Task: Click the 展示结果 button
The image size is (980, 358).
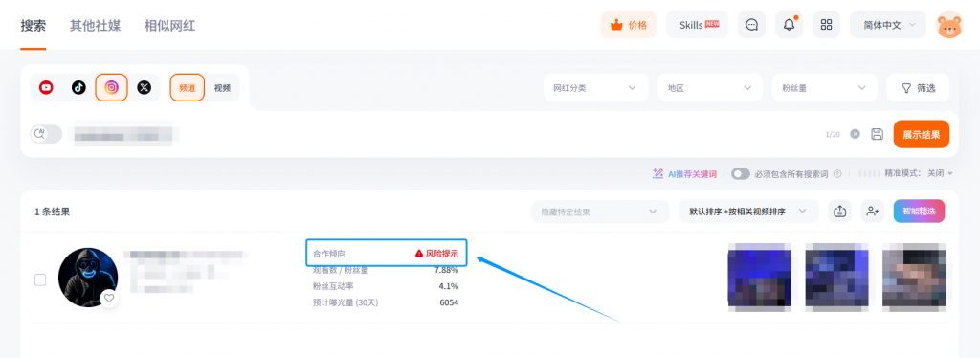Action: point(922,134)
